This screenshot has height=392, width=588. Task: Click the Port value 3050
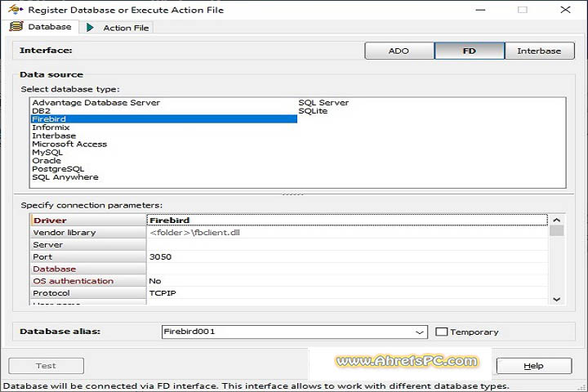coord(347,256)
